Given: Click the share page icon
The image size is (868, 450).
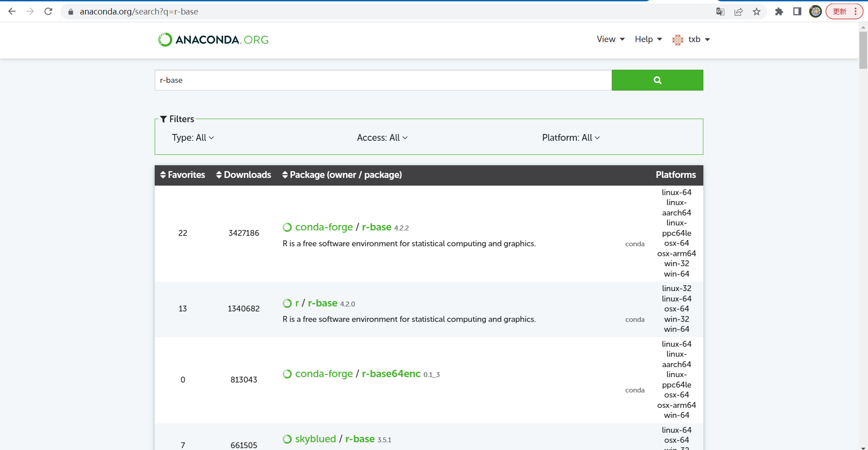Looking at the screenshot, I should click(x=738, y=12).
